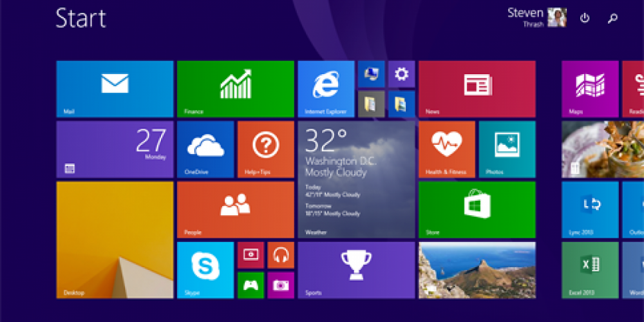This screenshot has width=644, height=322.
Task: Click the power options button
Action: (x=585, y=18)
